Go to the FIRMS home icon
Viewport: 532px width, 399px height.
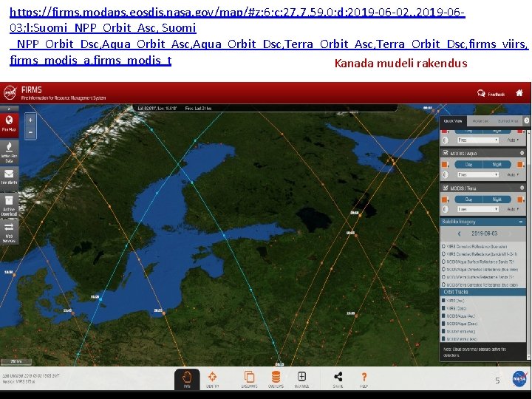pyautogui.click(x=519, y=93)
